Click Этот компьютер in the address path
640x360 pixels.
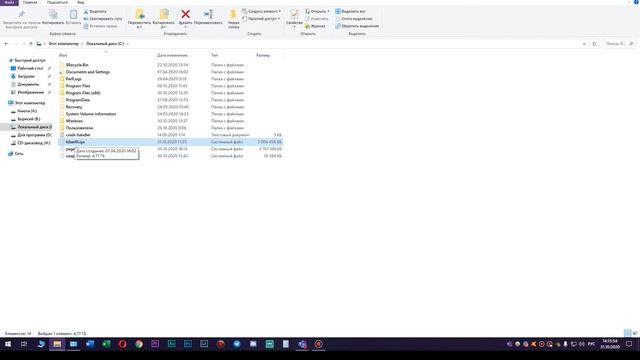pos(63,44)
